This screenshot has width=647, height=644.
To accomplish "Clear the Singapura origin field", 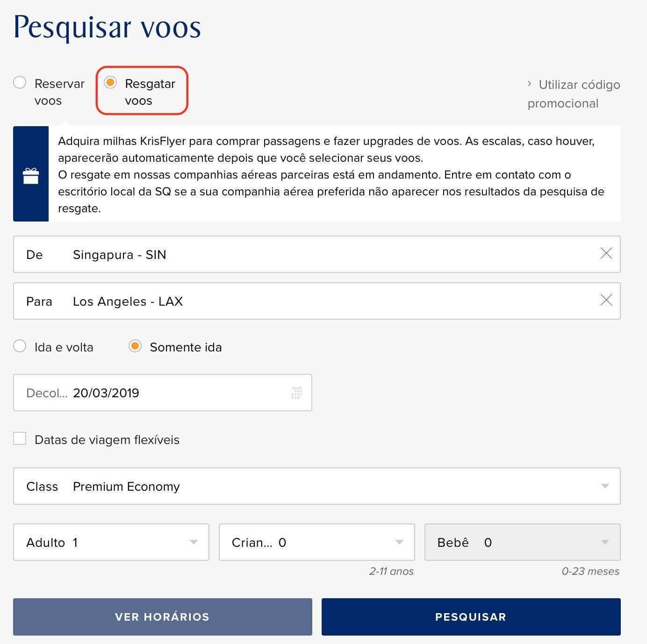I will [x=606, y=253].
